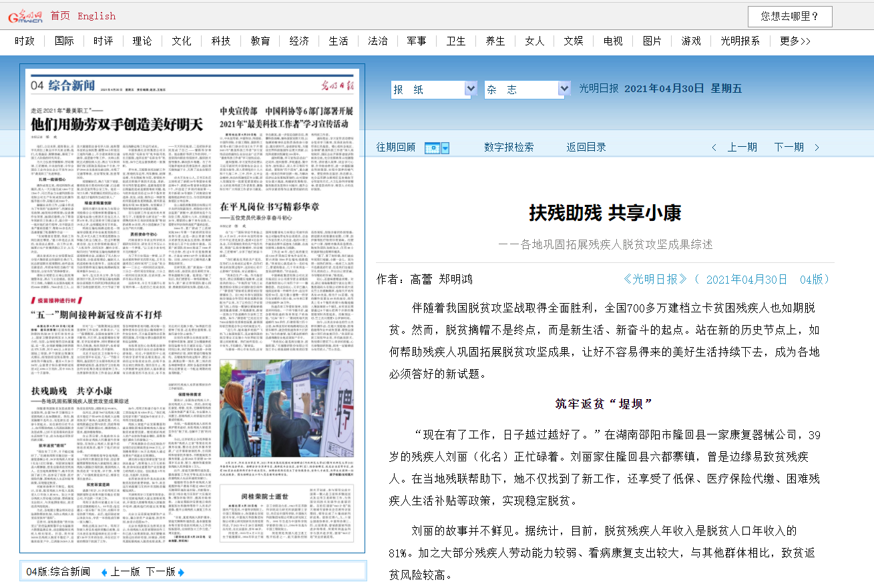874x588 pixels.
Task: Go to next issue 下一期
Action: [789, 148]
